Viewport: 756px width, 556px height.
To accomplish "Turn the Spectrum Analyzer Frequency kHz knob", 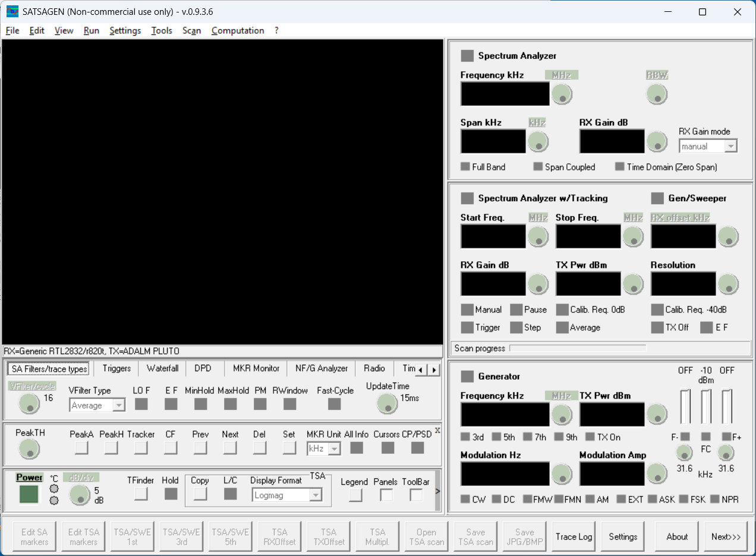I will tap(562, 94).
